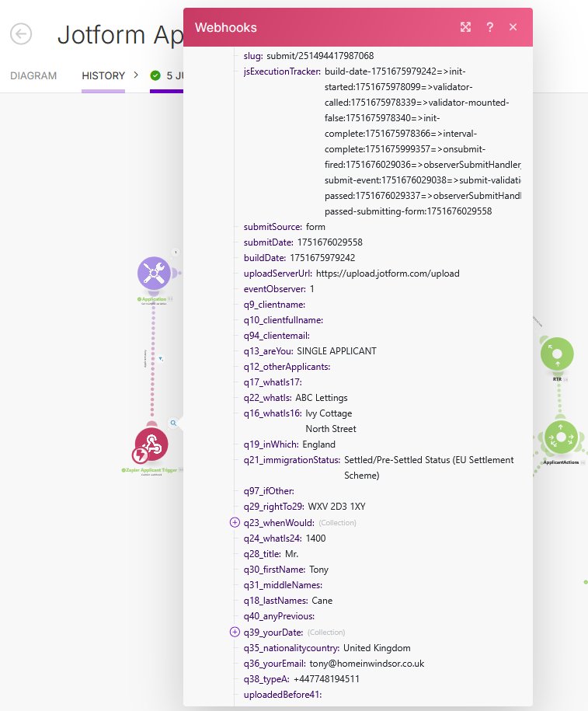Click the filter icon on dotted connection
This screenshot has width=588, height=711.
(161, 359)
